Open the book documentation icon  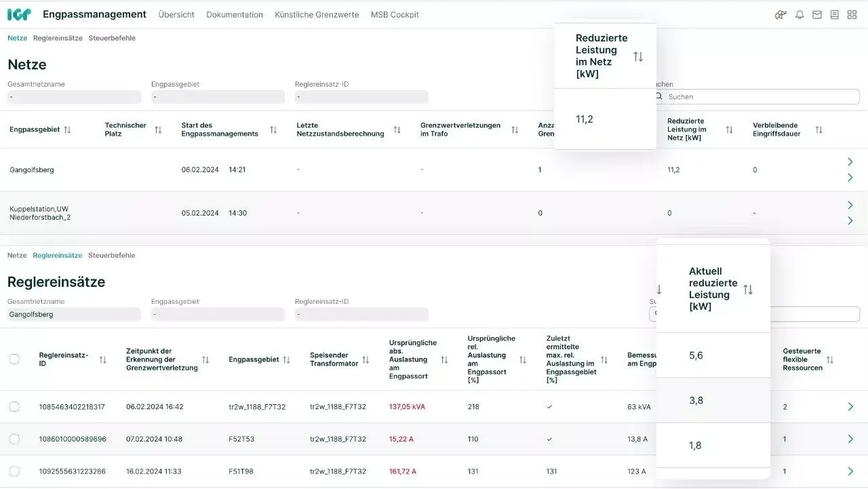(x=835, y=15)
